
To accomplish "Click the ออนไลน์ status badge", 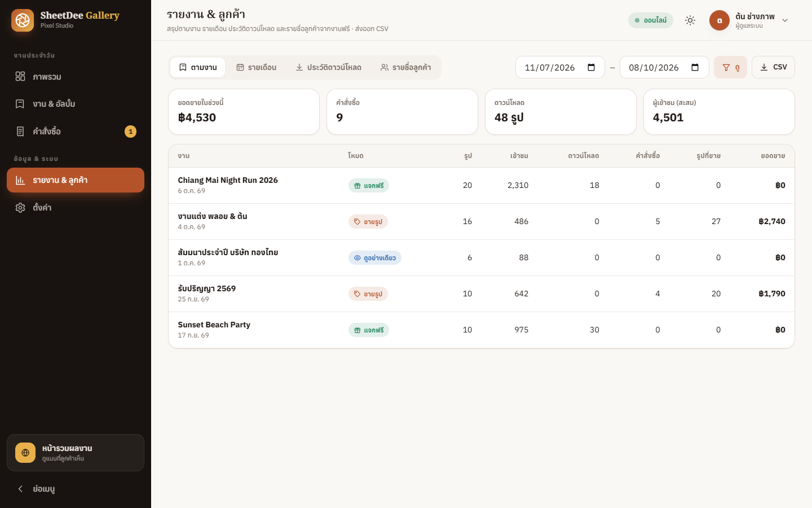I will 651,20.
